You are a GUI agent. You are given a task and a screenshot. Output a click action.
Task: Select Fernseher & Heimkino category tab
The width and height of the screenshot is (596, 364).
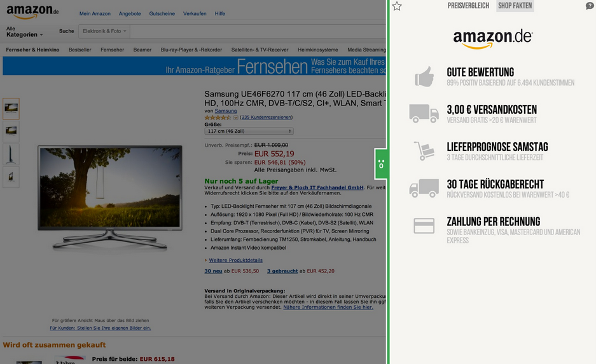(32, 50)
